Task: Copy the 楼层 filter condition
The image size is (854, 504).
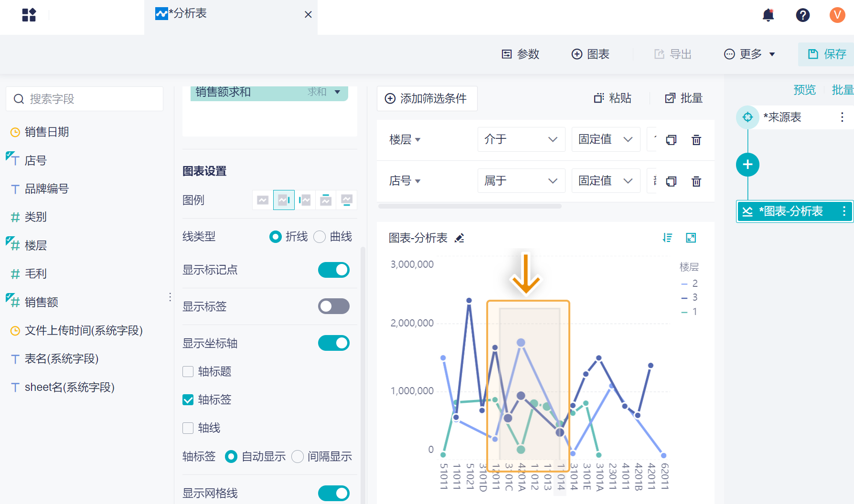Action: pyautogui.click(x=671, y=140)
